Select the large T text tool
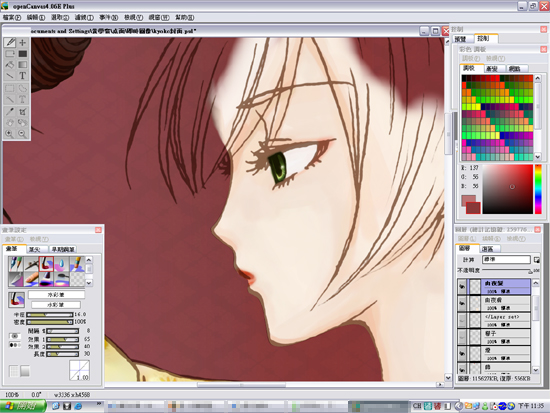 click(x=23, y=75)
